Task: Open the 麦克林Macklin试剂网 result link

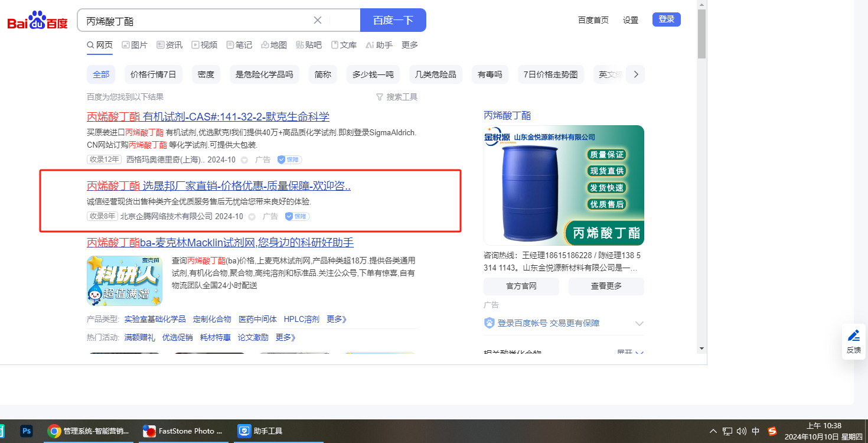Action: tap(220, 243)
